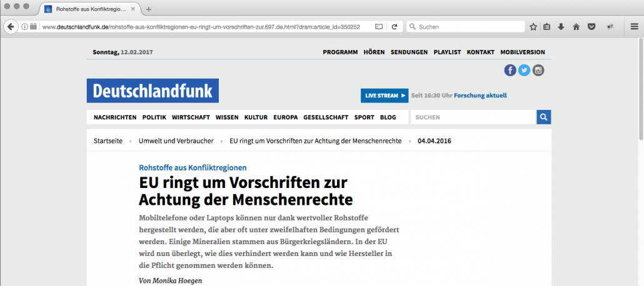The height and width of the screenshot is (286, 644).
Task: Go to NACHRICHTEN section
Action: click(x=115, y=117)
